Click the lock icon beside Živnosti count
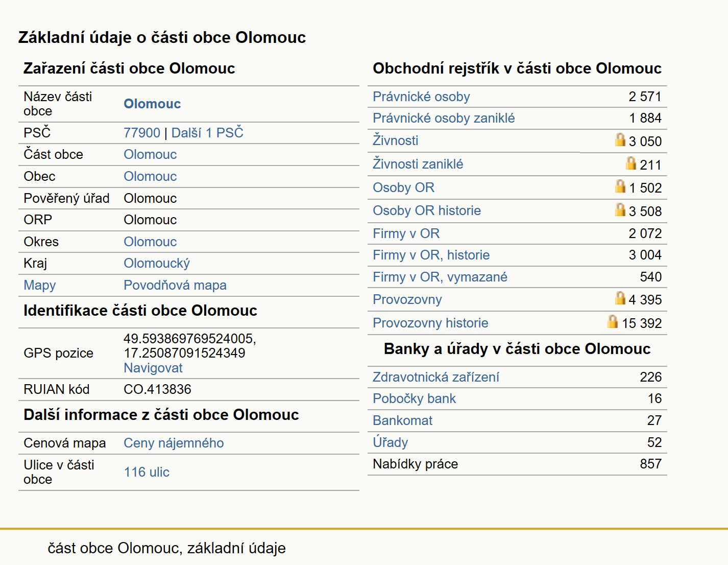Screen dimensions: 728x565 click(620, 139)
